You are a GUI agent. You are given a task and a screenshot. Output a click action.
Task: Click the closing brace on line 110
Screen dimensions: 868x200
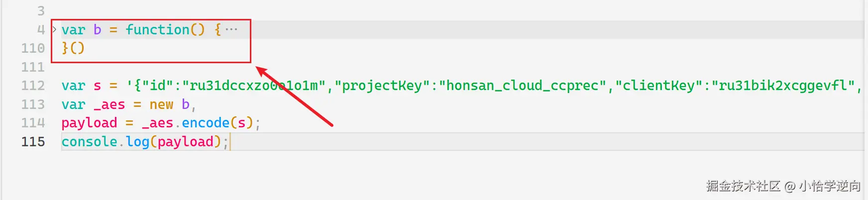[65, 48]
